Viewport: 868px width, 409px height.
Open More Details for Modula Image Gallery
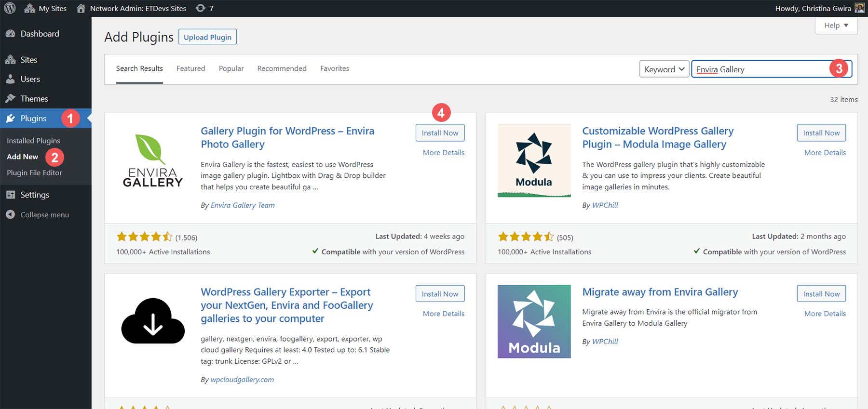click(825, 153)
